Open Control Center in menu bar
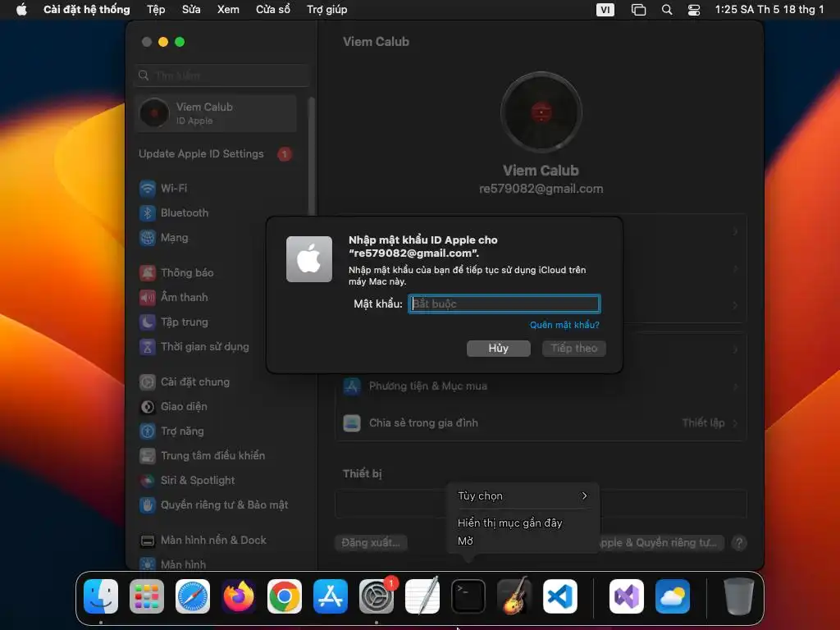Image resolution: width=840 pixels, height=630 pixels. tap(694, 10)
